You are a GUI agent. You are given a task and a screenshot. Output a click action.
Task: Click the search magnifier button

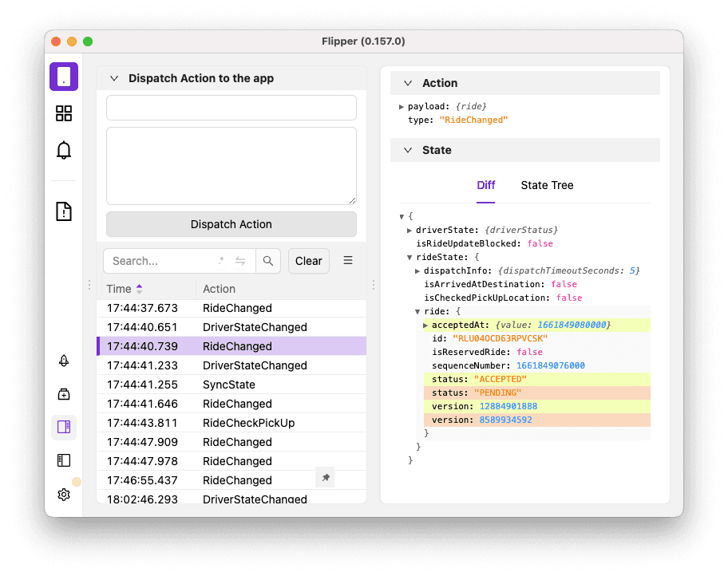[x=268, y=261]
